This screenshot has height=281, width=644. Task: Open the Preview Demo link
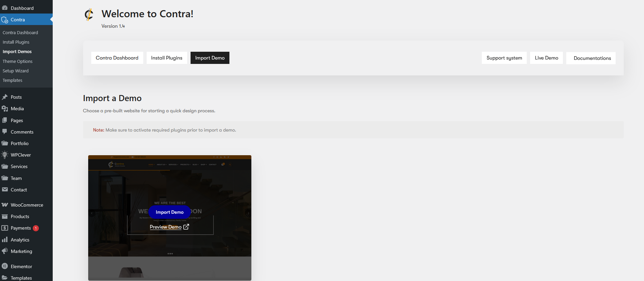(169, 227)
